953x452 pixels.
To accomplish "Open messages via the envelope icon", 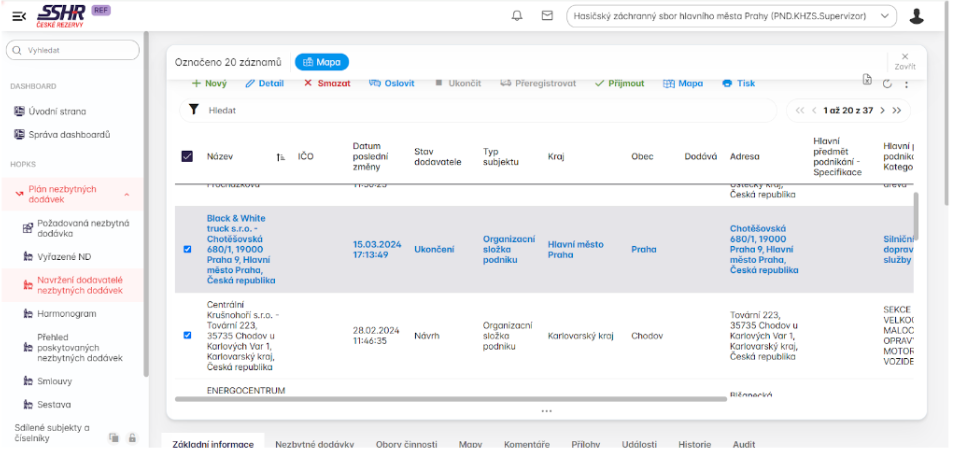I will (x=547, y=16).
